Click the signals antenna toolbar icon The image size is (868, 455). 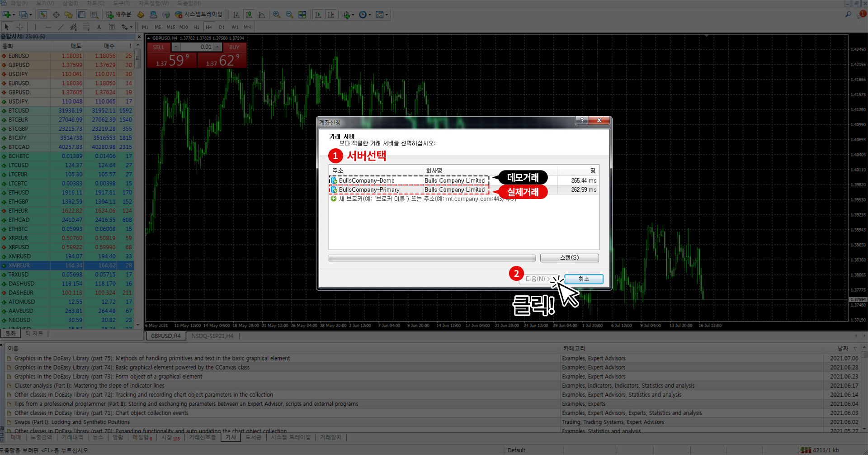166,14
